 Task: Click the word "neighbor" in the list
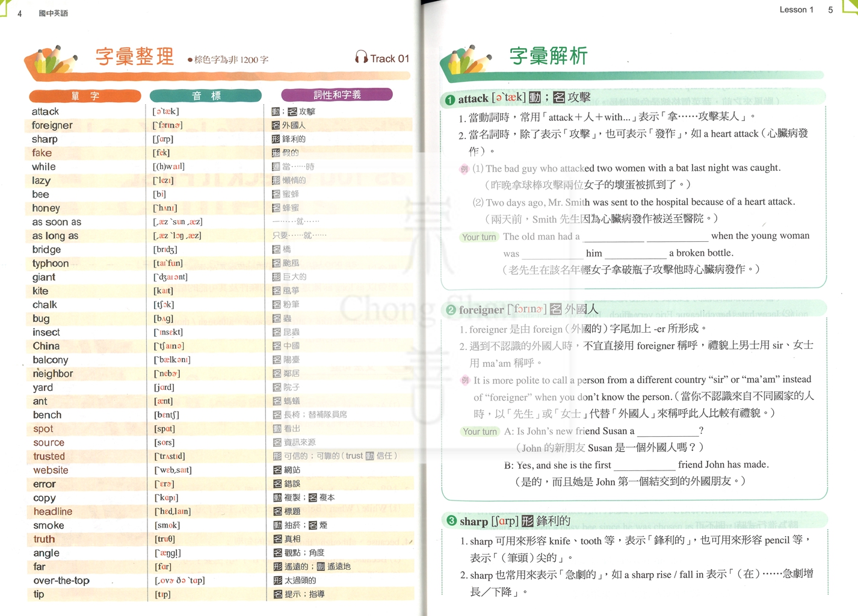click(53, 374)
